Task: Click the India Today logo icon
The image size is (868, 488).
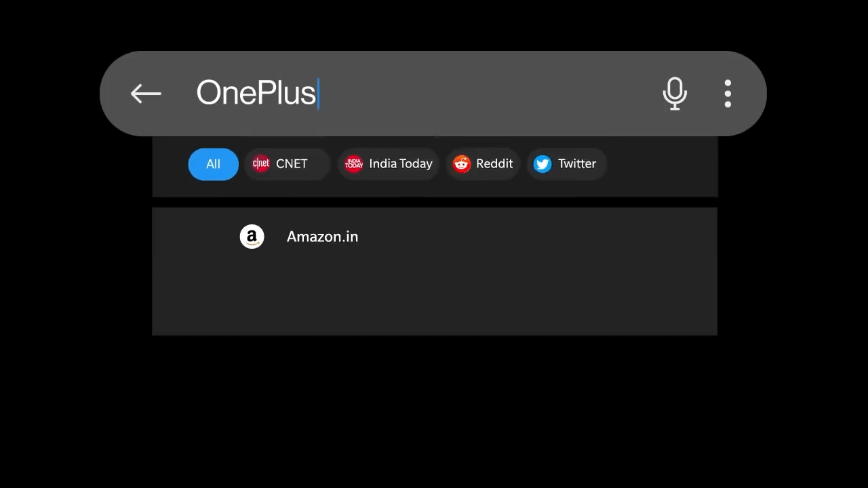Action: pos(354,164)
